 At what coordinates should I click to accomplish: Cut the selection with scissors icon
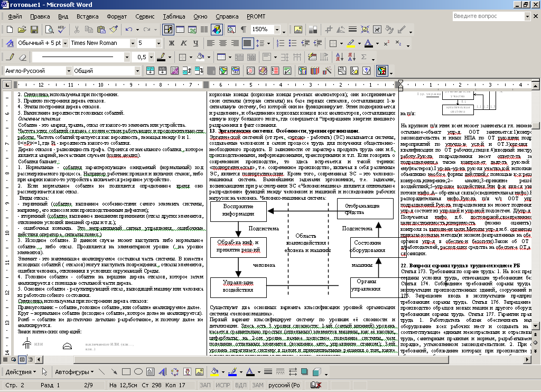pos(77,30)
